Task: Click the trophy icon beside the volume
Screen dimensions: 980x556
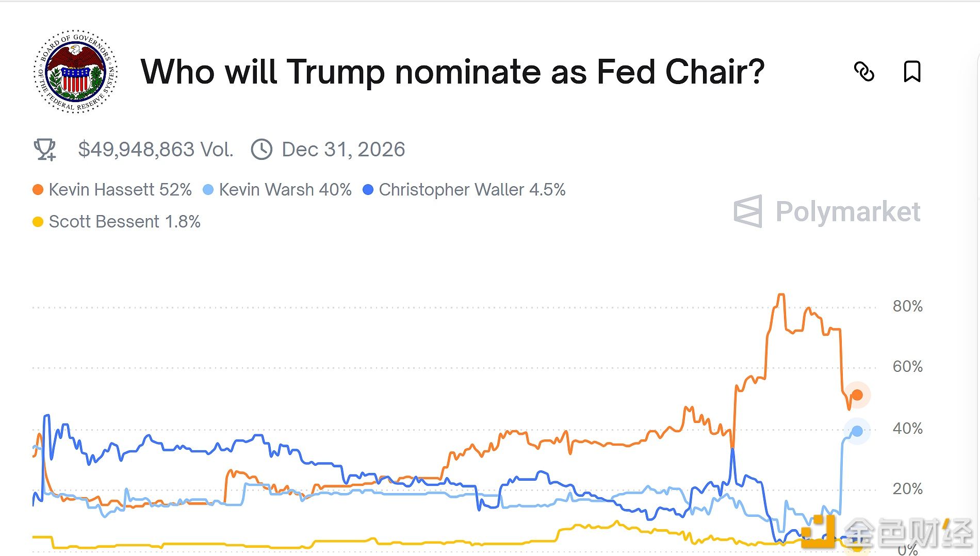Action: point(45,150)
